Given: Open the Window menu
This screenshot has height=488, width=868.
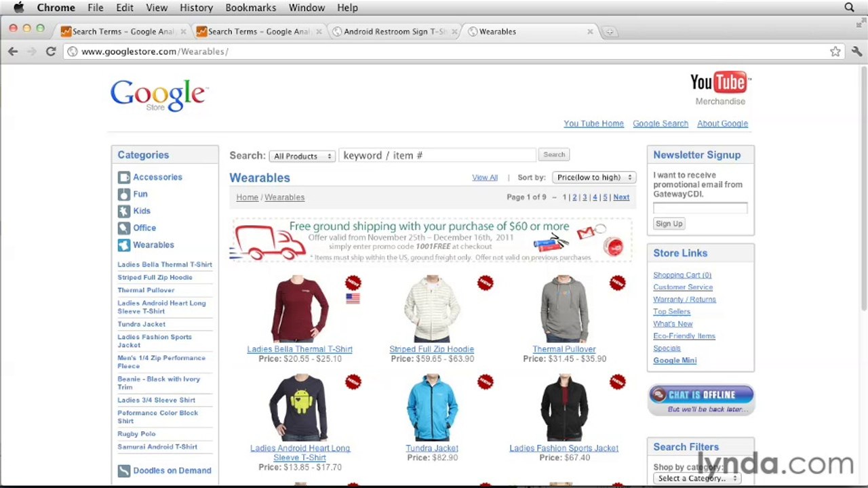Looking at the screenshot, I should [x=307, y=7].
